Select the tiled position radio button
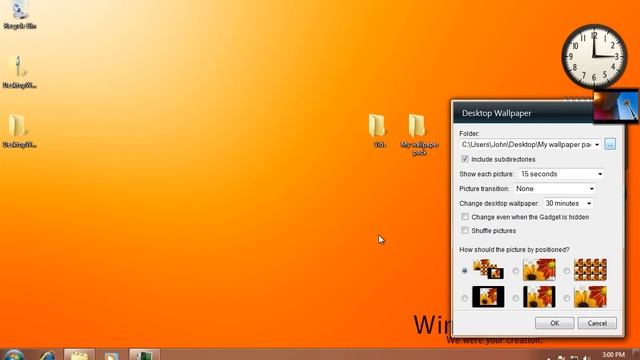 [x=567, y=271]
